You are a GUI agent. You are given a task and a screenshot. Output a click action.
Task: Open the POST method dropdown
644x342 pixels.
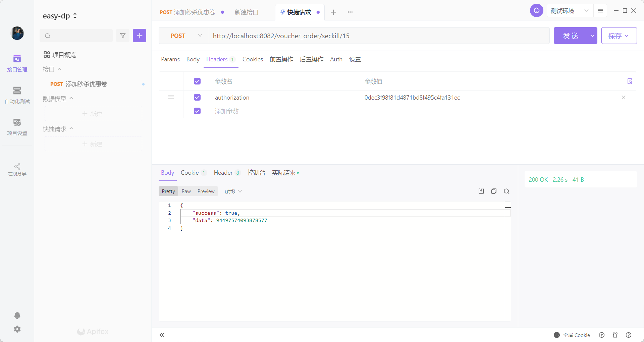[x=184, y=36]
